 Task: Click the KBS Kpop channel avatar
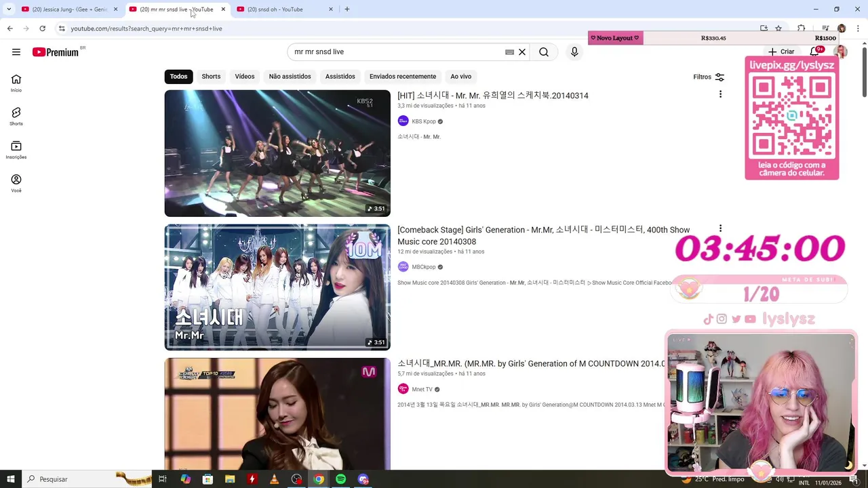click(x=403, y=121)
